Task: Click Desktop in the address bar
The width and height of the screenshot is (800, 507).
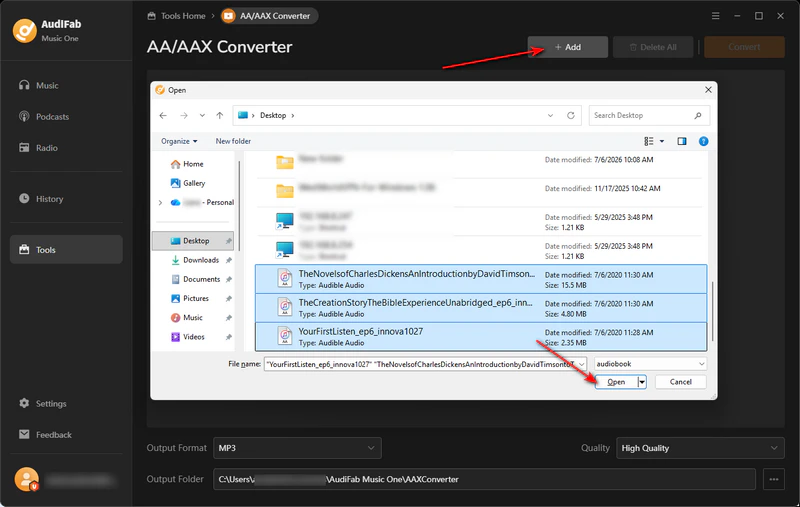Action: (273, 115)
